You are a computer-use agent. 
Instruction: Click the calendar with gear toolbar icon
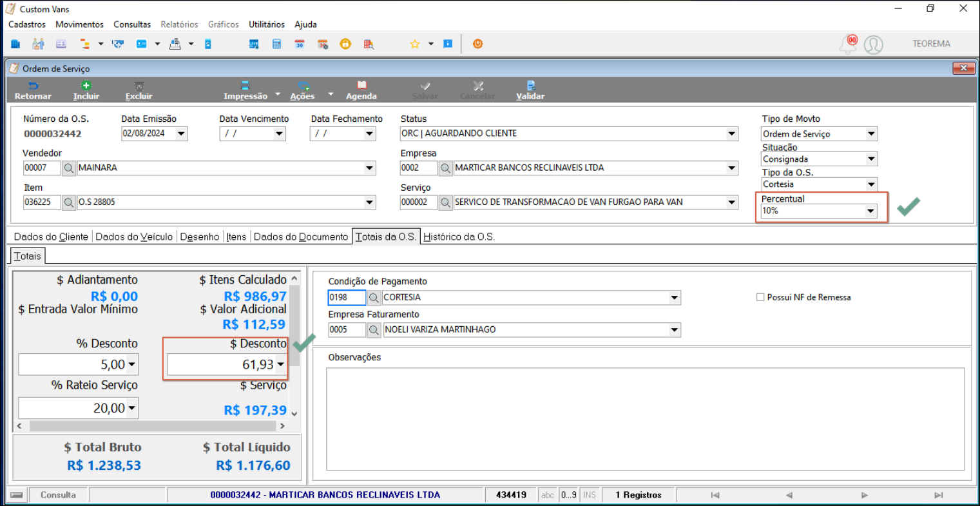(x=323, y=44)
